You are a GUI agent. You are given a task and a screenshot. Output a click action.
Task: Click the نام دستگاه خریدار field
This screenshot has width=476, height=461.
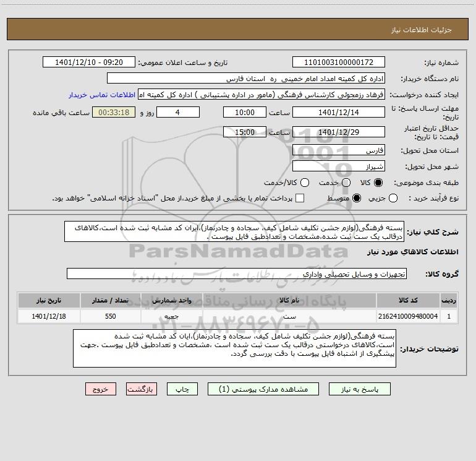click(x=246, y=78)
